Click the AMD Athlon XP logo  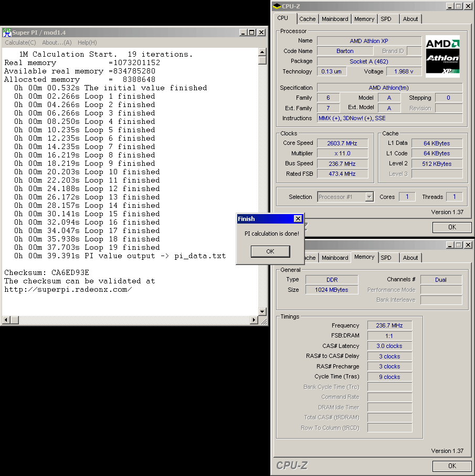[x=442, y=57]
